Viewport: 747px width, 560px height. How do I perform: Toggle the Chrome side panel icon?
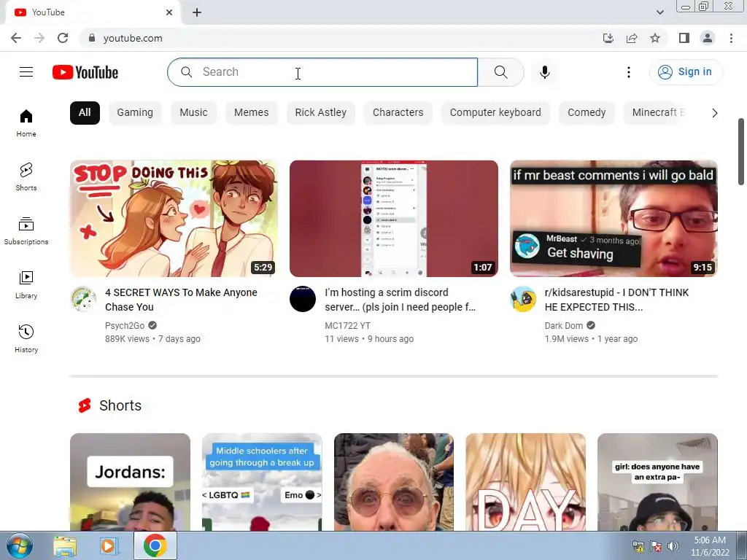(684, 38)
